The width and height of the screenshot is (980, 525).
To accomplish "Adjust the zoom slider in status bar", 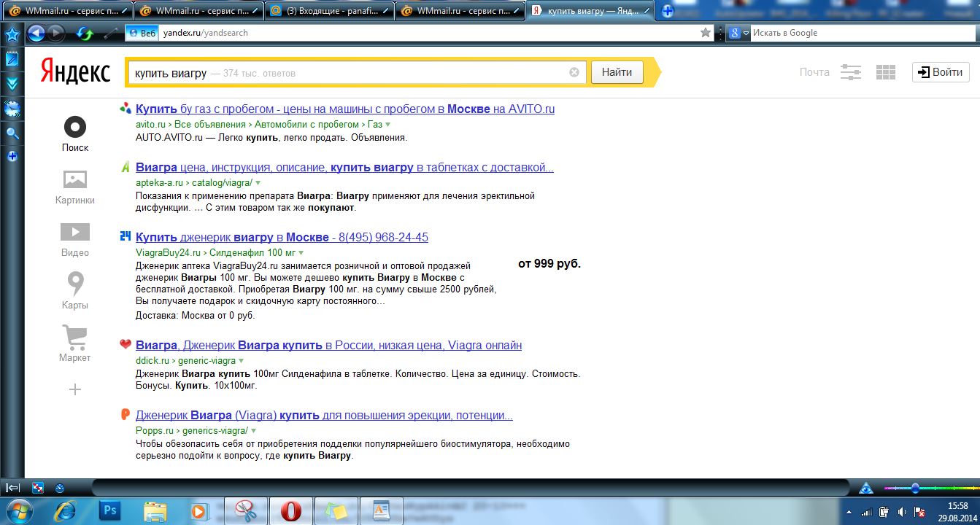I will (x=914, y=488).
